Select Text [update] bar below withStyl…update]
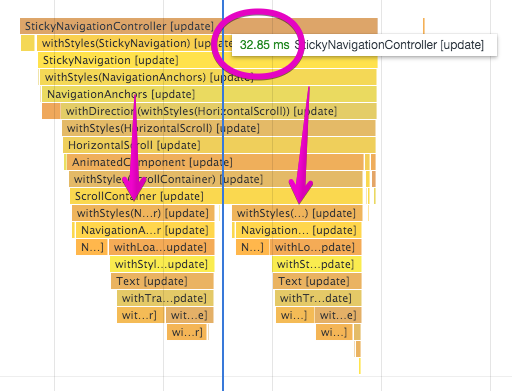 coord(162,281)
